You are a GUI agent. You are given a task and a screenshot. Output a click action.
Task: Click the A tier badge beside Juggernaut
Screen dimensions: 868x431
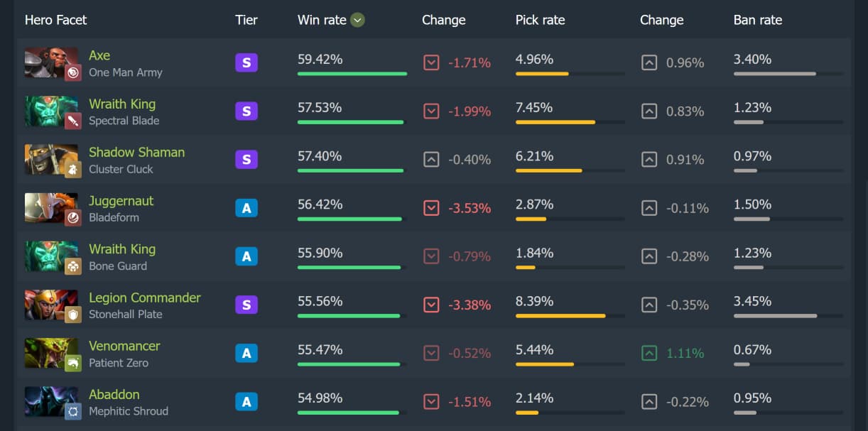point(246,208)
